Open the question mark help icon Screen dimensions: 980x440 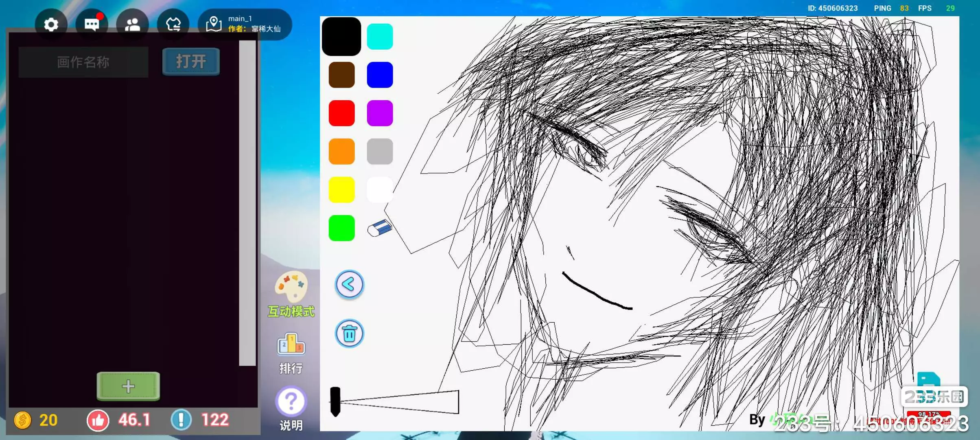291,402
